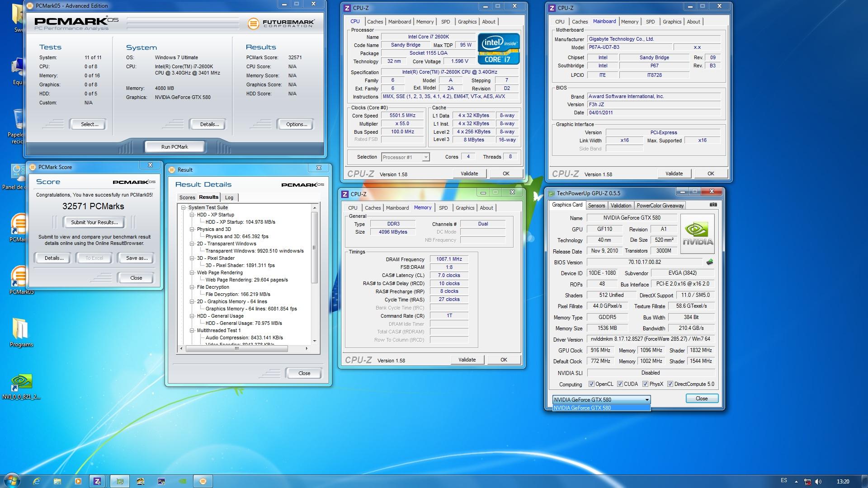Click the Futuremark Corporation logo
868x488 pixels.
point(281,23)
